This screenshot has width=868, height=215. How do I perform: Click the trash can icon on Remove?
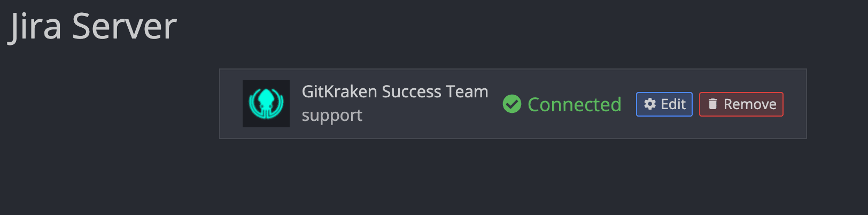(712, 104)
